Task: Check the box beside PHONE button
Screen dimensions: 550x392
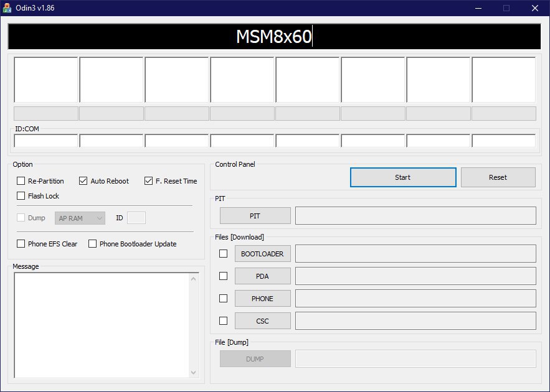Action: coord(223,298)
